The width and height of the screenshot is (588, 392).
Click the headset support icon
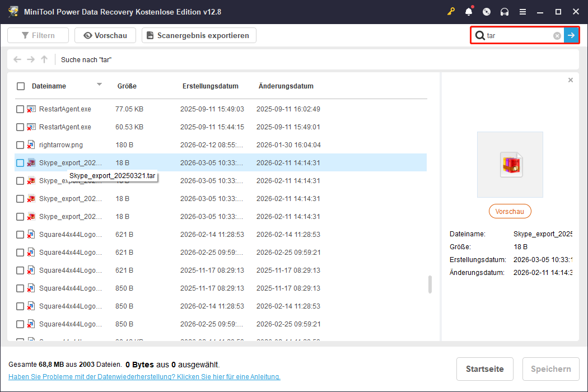click(x=505, y=11)
